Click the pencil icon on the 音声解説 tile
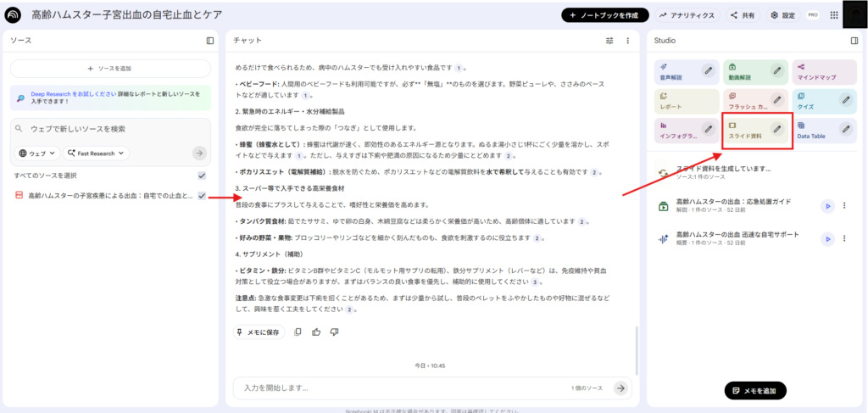Screen dimensions: 868x413 point(708,70)
